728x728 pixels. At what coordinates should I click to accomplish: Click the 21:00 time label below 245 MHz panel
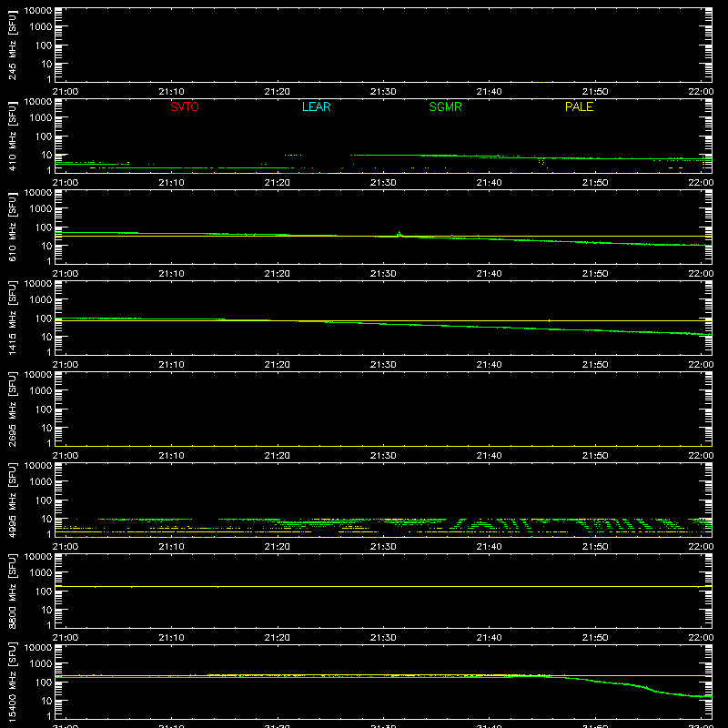tap(66, 92)
